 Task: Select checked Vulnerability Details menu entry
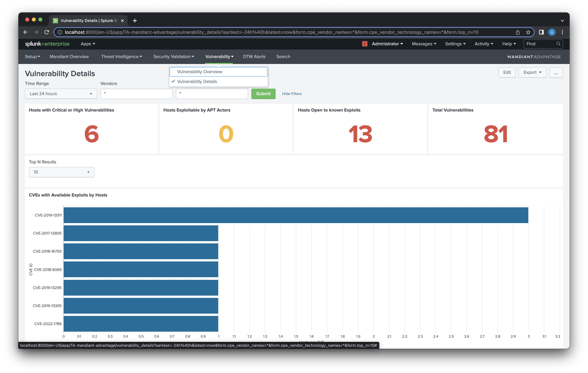click(x=197, y=82)
